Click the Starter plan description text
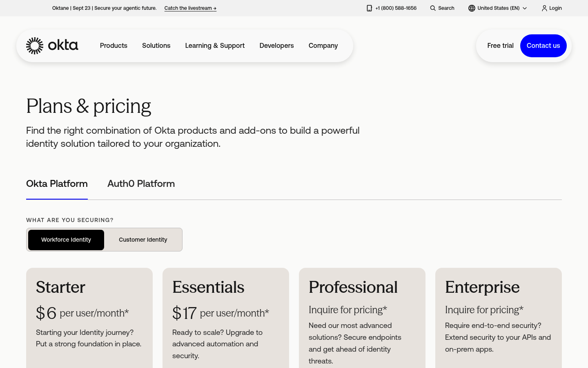Image resolution: width=588 pixels, height=368 pixels. (x=89, y=338)
